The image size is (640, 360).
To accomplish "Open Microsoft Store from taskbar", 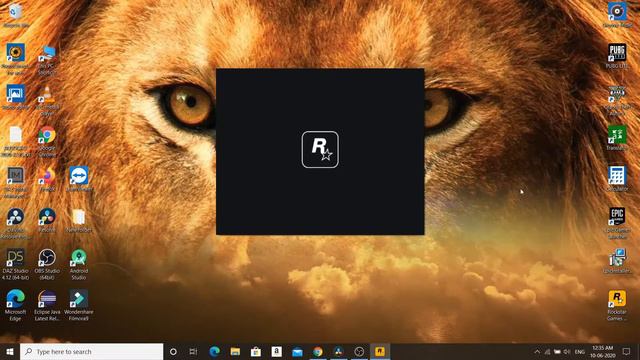I will click(256, 351).
